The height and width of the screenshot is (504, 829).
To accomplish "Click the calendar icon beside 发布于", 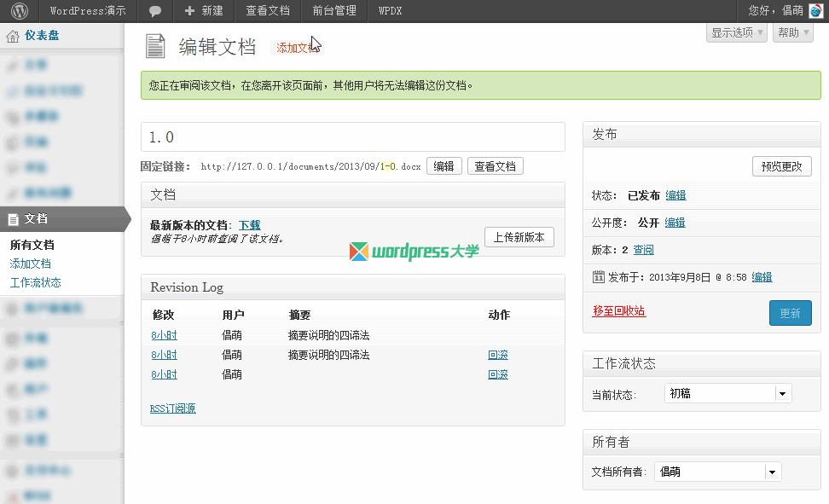I will tap(598, 276).
